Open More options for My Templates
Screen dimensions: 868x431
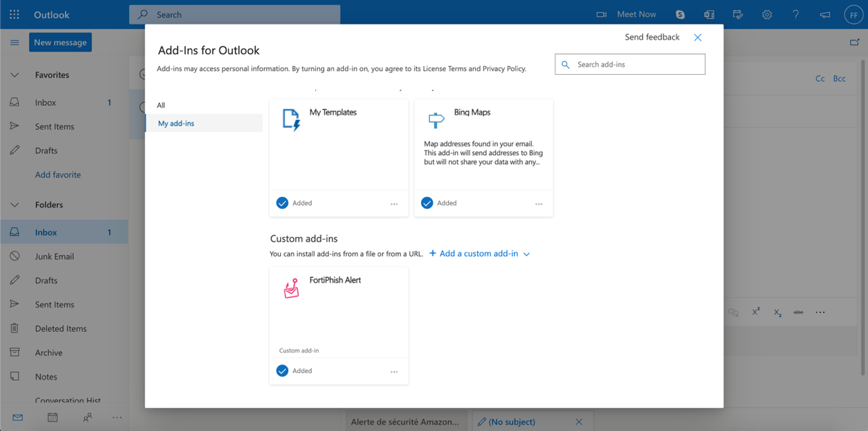pos(394,204)
